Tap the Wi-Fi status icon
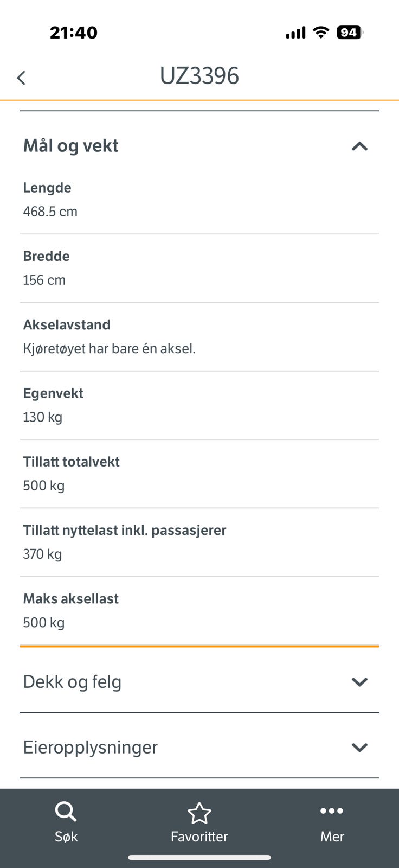399x868 pixels. 321,33
